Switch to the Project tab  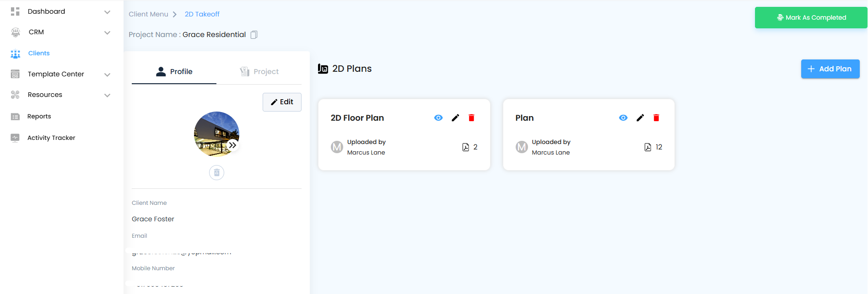pos(259,72)
